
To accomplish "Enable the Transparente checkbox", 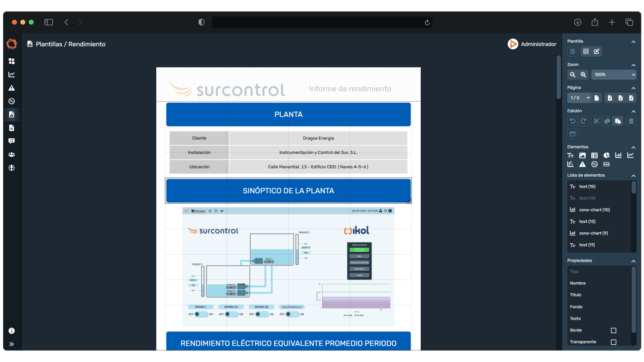I will tap(613, 342).
